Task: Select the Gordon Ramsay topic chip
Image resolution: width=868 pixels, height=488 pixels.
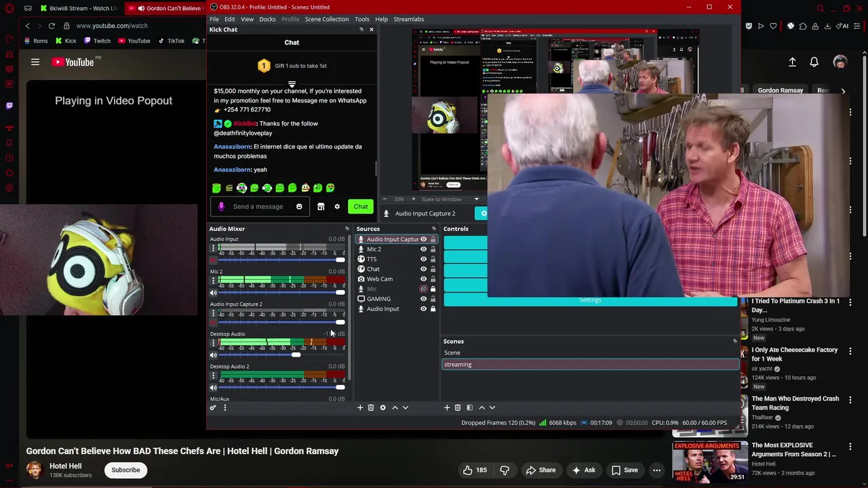Action: coord(780,90)
